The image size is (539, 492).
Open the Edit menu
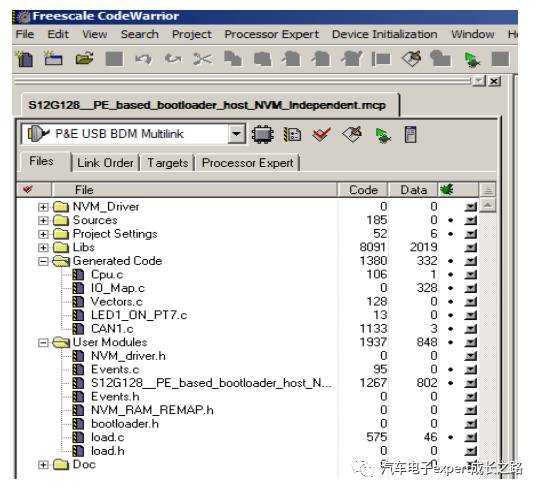58,34
